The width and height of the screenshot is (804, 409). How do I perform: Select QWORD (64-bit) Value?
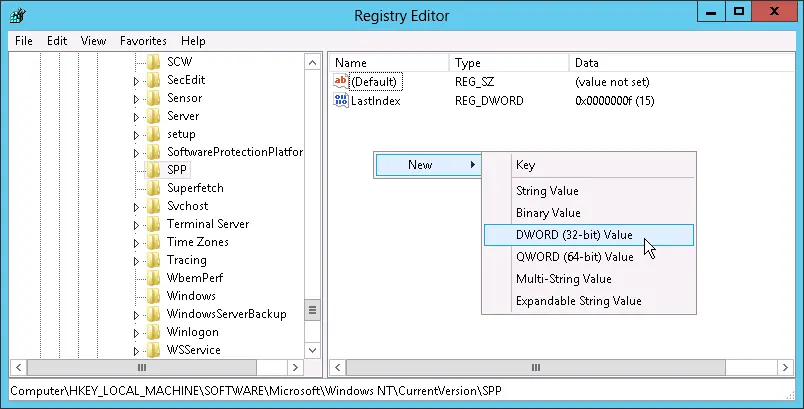click(x=589, y=257)
